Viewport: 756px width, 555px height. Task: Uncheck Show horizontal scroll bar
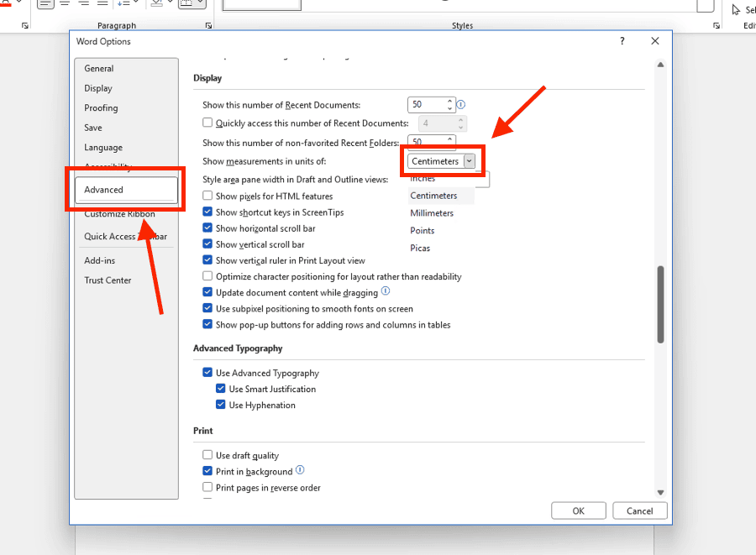coord(207,228)
